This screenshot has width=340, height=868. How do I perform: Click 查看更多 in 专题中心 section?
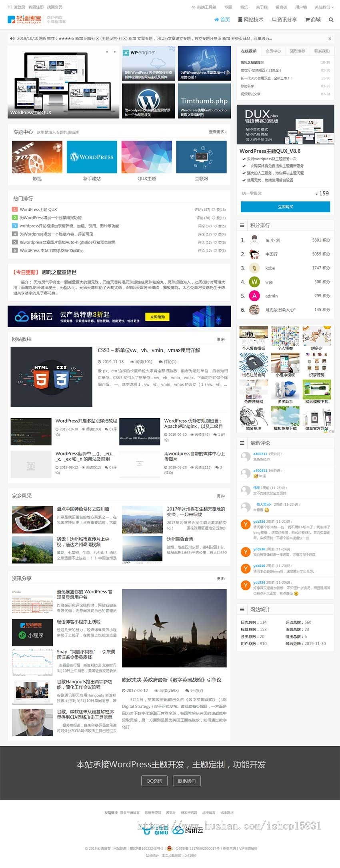point(218,132)
